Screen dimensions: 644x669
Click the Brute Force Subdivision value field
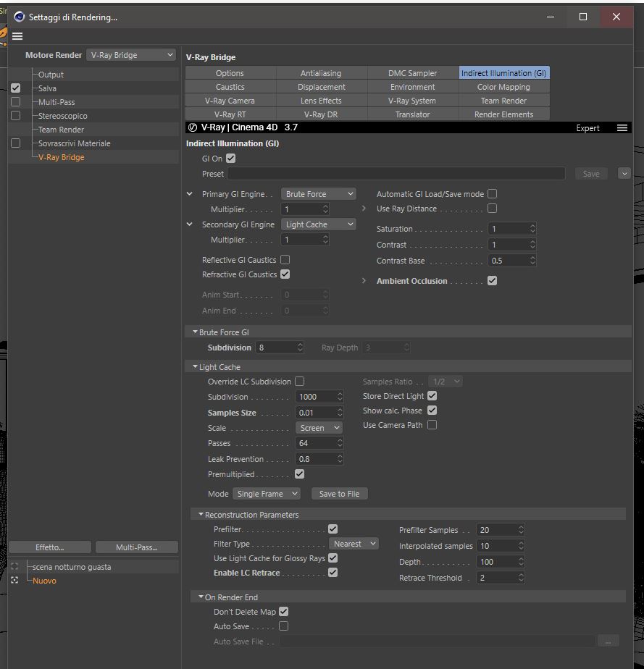pyautogui.click(x=276, y=348)
